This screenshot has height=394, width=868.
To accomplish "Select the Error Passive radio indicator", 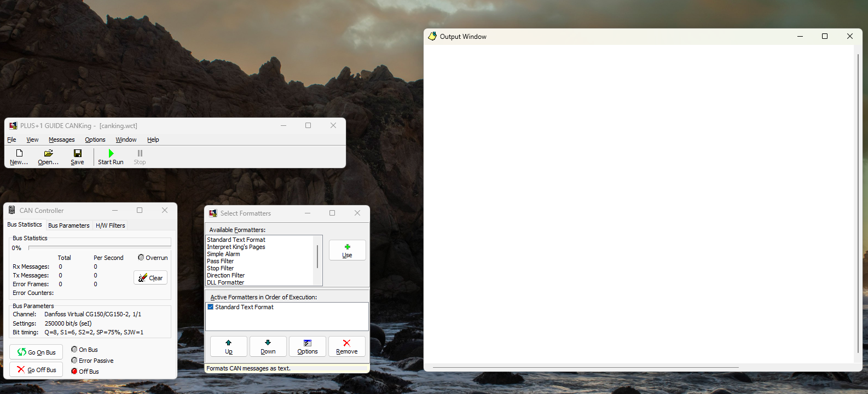I will pos(74,360).
